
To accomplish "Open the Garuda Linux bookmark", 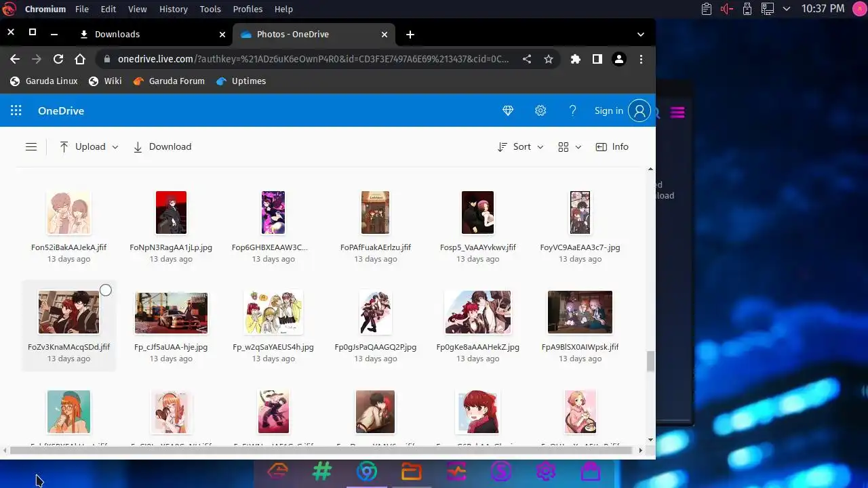I will pos(44,81).
